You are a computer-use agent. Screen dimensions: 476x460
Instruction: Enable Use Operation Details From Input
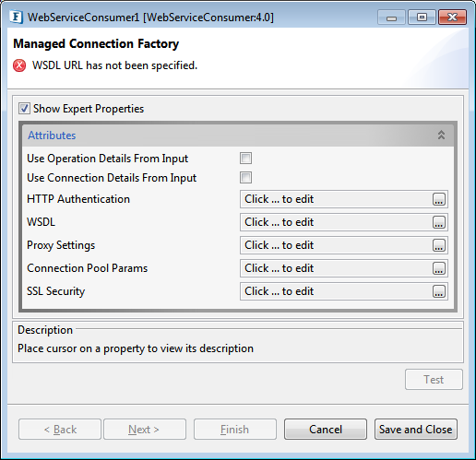click(245, 159)
